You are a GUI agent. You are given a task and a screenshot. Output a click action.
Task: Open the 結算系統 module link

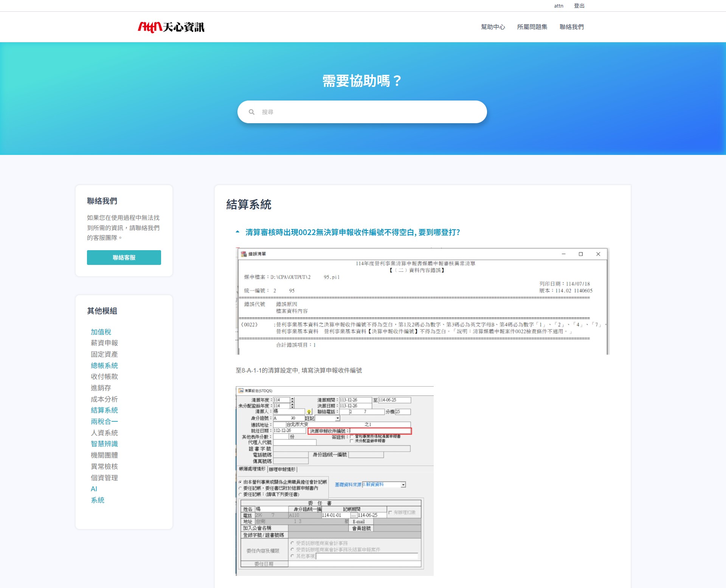coord(104,410)
